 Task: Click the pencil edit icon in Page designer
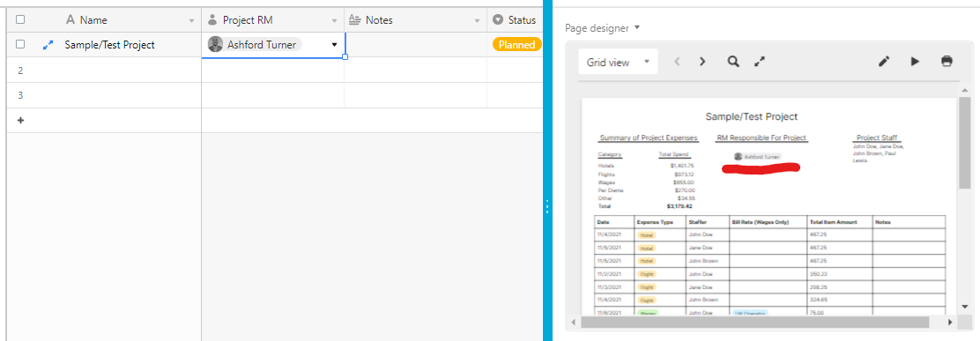tap(884, 61)
